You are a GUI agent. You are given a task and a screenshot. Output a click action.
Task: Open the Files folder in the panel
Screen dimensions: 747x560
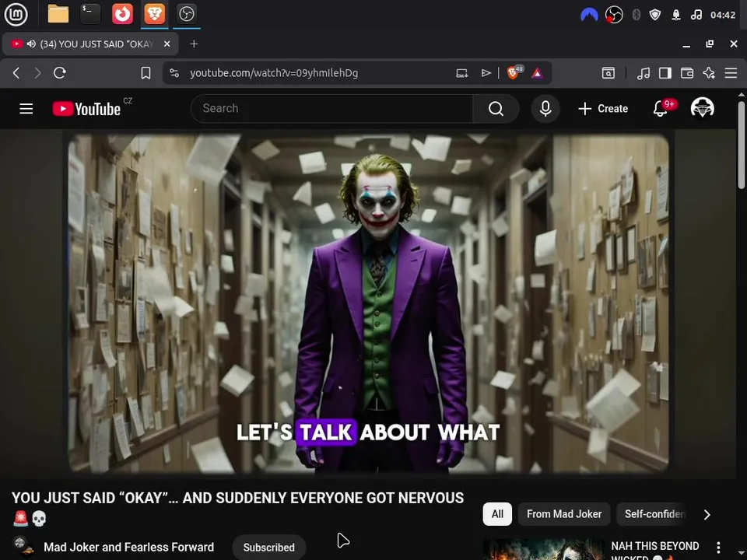tap(58, 14)
